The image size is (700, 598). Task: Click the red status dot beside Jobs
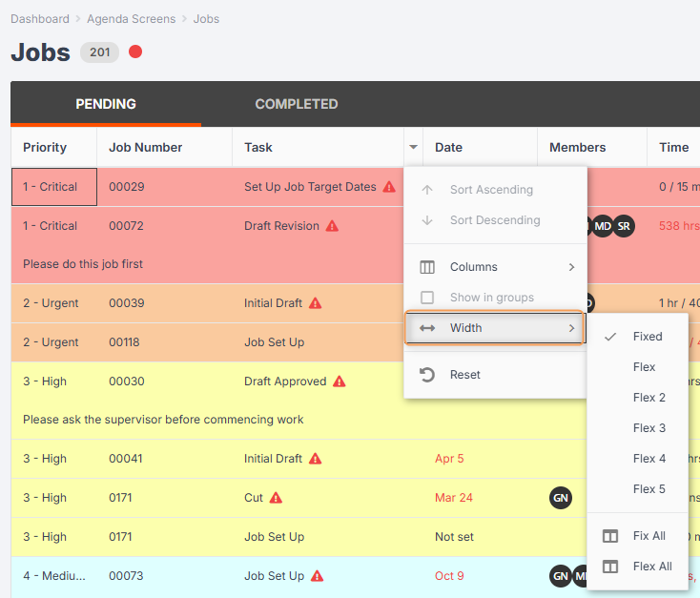pos(135,52)
